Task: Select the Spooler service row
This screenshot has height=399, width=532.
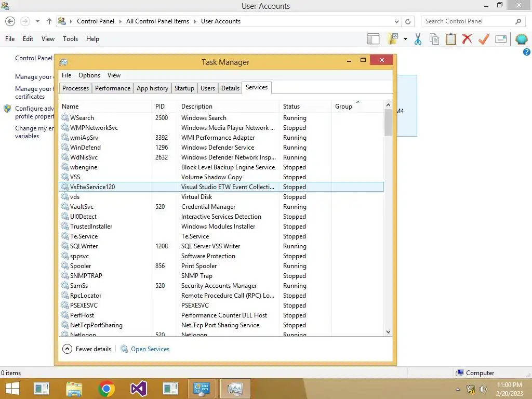Action: tap(221, 266)
